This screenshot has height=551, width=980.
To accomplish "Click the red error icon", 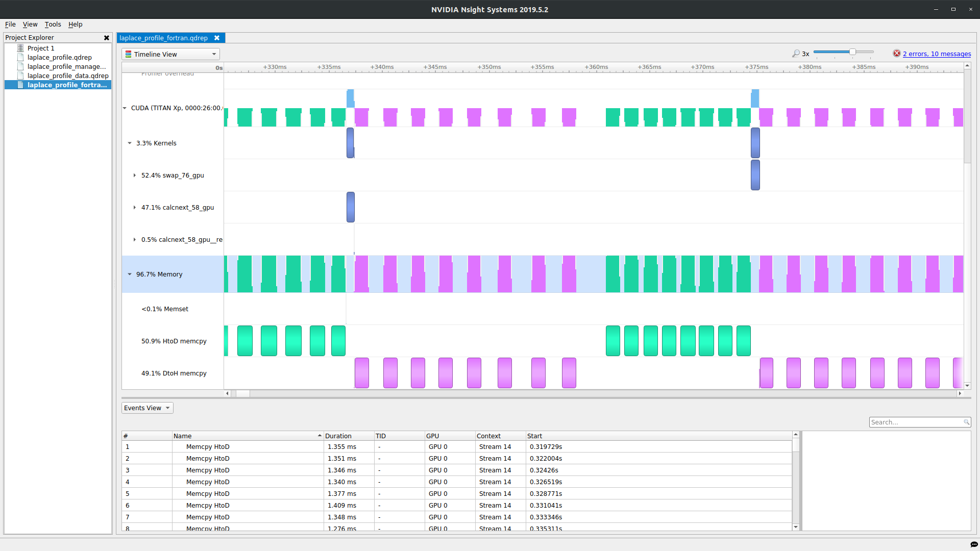I will 896,54.
